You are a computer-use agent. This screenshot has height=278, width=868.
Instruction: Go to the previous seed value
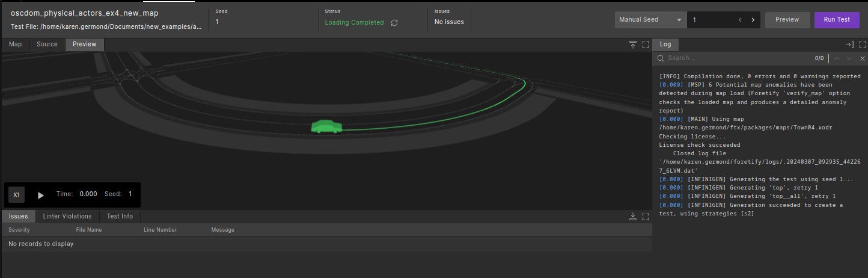point(741,20)
